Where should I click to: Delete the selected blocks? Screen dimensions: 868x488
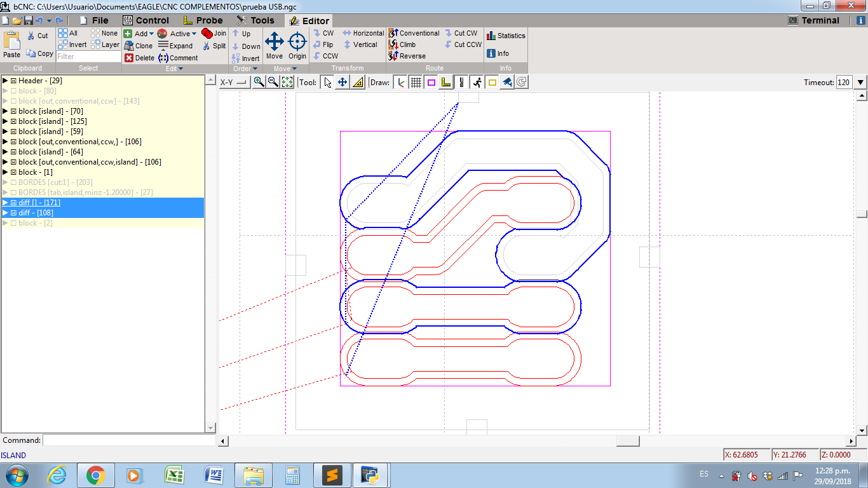[x=139, y=58]
